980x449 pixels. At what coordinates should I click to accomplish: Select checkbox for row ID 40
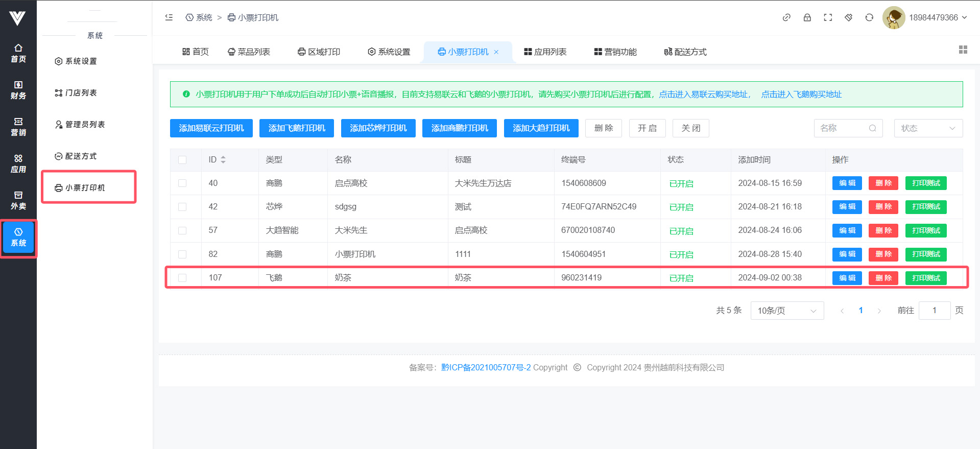coord(182,183)
